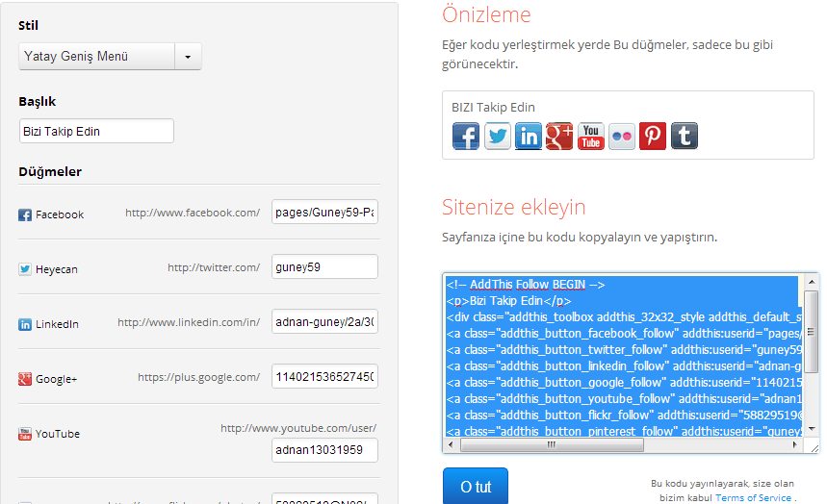Viewport: 827px width, 504px height.
Task: Click the Sitenize ekleyin heading
Action: [514, 207]
